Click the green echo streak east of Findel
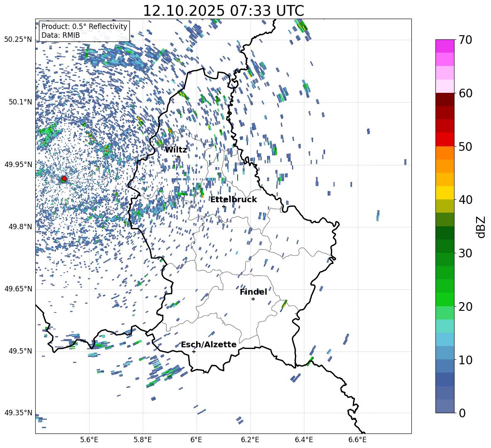This screenshot has width=491, height=448. point(284,304)
